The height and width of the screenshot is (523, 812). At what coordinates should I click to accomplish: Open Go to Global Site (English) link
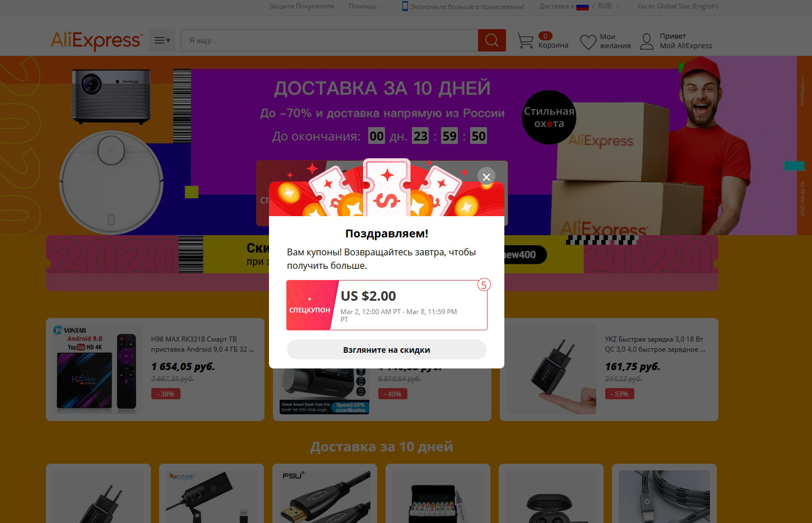tap(678, 6)
